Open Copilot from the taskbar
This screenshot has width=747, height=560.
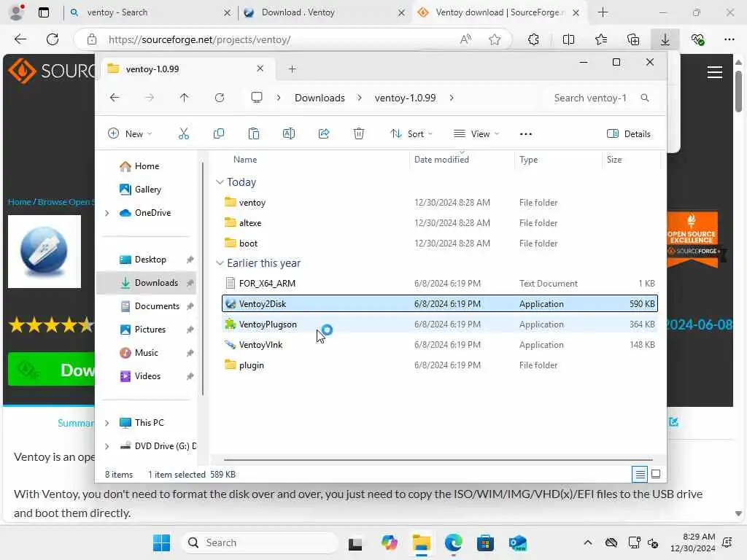click(390, 542)
